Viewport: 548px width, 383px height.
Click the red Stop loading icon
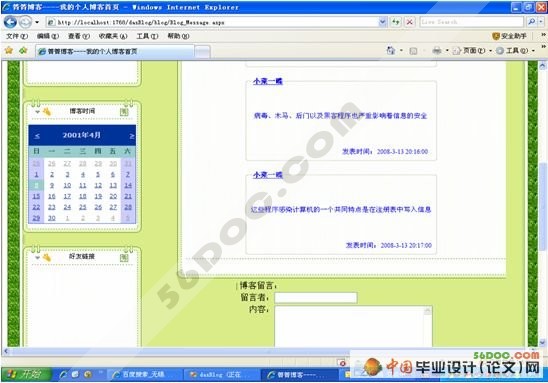pos(409,22)
